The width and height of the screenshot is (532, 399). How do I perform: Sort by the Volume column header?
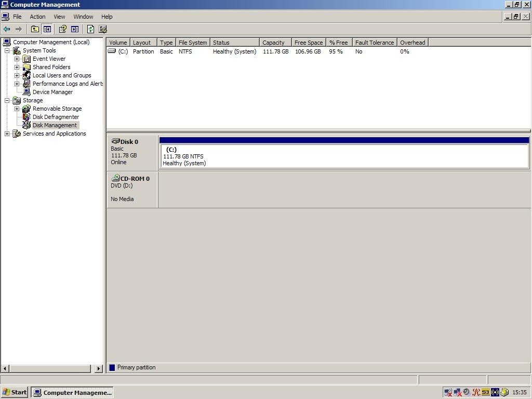click(118, 43)
